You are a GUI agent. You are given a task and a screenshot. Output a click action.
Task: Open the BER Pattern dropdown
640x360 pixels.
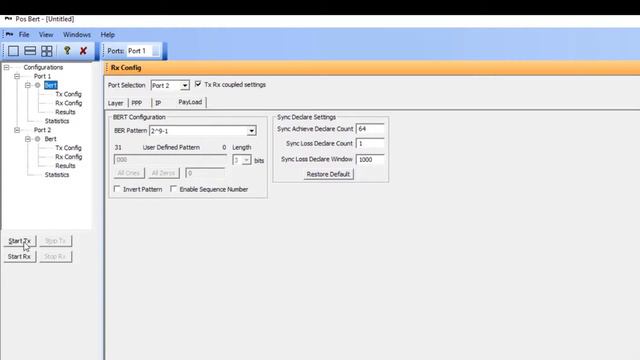pos(251,131)
